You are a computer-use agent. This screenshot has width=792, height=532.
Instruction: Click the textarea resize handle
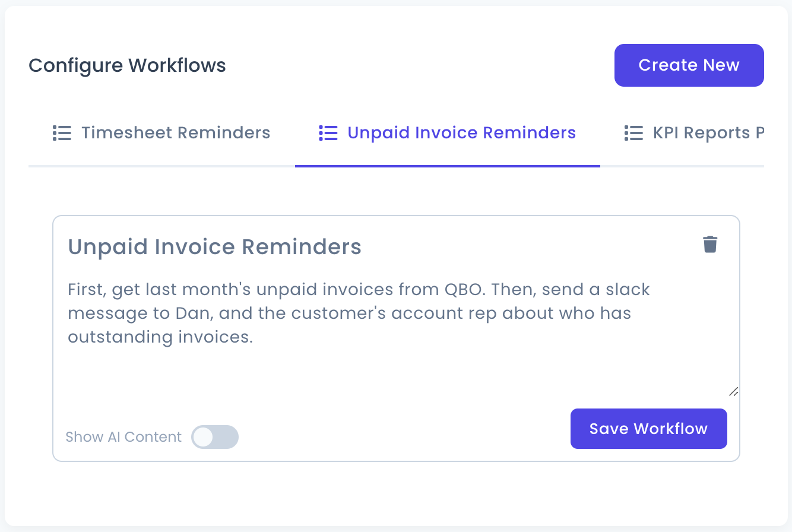tap(733, 391)
